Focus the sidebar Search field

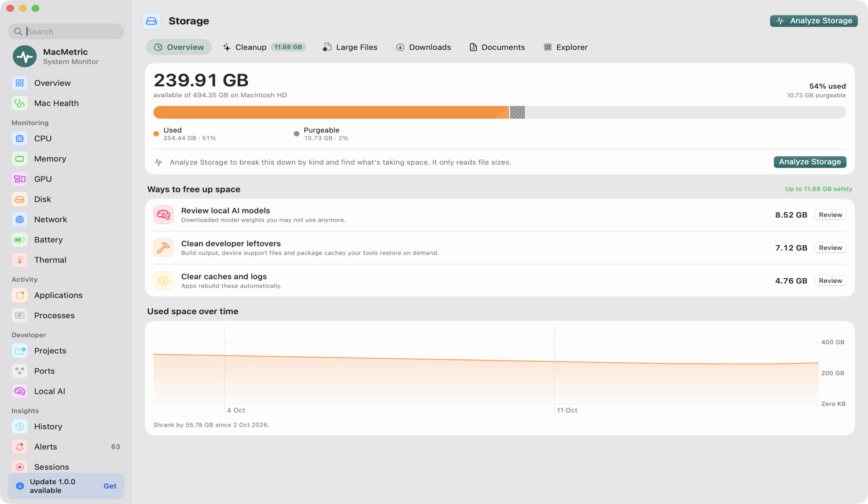[x=66, y=31]
